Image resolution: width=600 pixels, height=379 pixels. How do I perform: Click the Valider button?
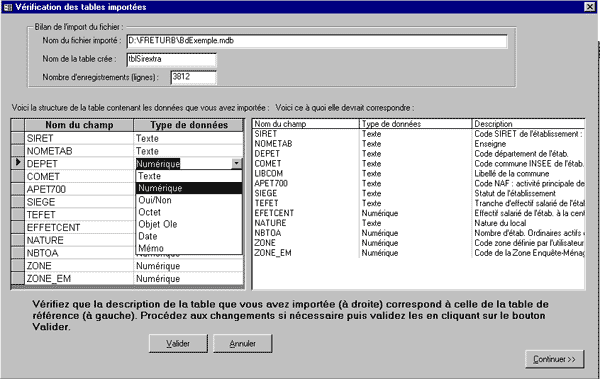click(178, 343)
